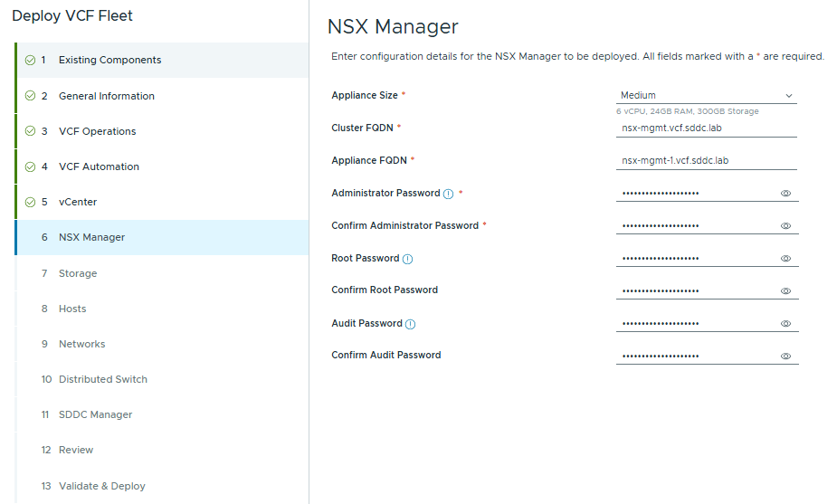Toggle visibility of the Root Password
This screenshot has height=504, width=837.
pyautogui.click(x=785, y=259)
